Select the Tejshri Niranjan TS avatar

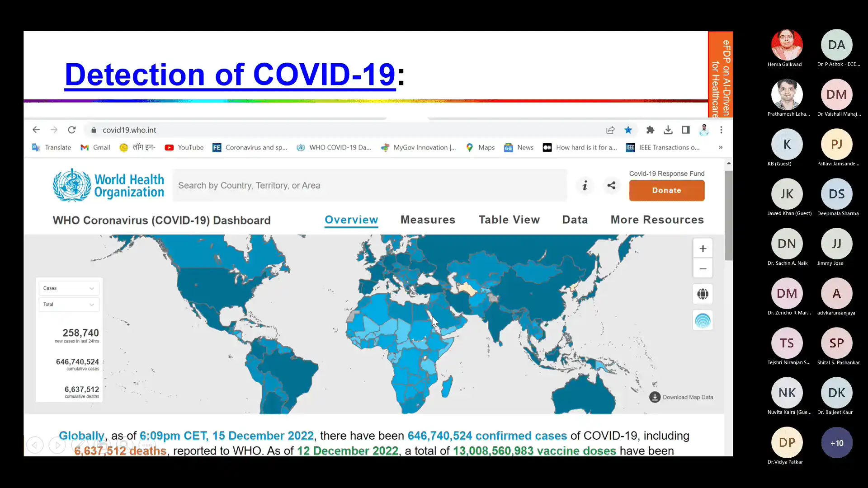787,343
